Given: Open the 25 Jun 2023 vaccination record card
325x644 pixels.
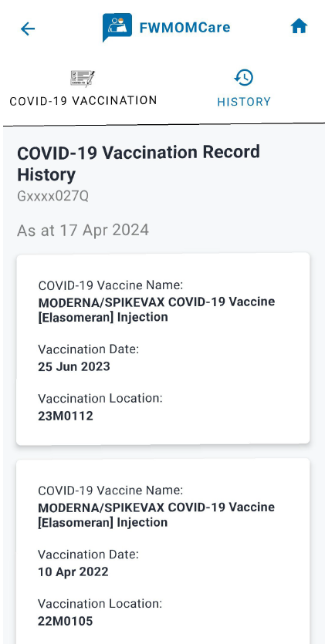Looking at the screenshot, I should pos(163,349).
